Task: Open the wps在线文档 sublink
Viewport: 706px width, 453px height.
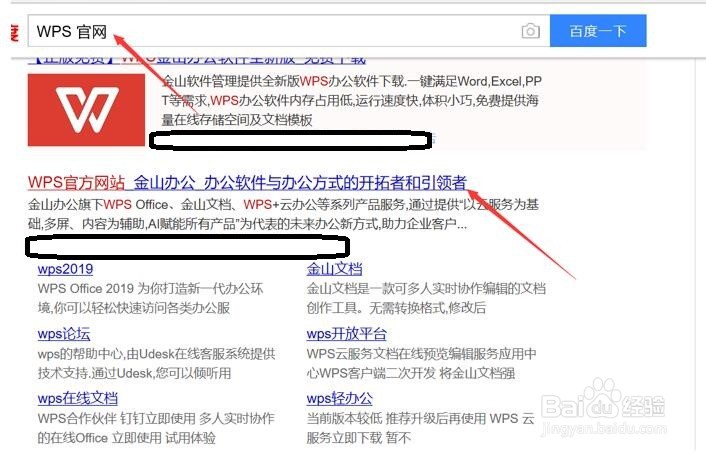Action: (x=77, y=398)
